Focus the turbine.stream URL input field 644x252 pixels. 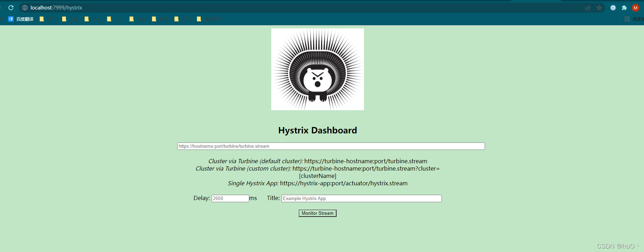[x=331, y=146]
